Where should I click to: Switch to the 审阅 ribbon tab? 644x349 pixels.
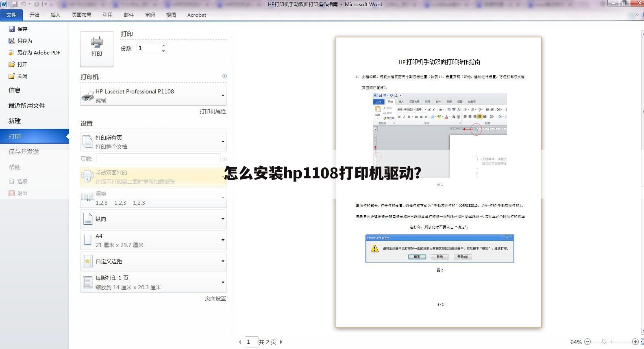(150, 15)
